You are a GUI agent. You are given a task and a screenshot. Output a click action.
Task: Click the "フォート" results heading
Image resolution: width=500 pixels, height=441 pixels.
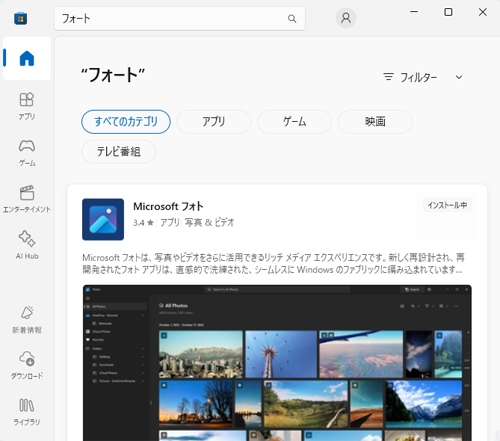click(113, 75)
